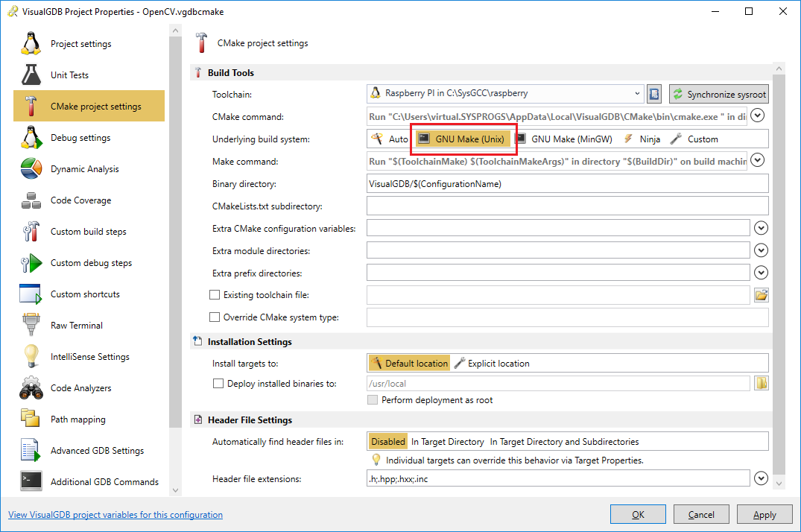Click the Raw Terminal connector icon
The width and height of the screenshot is (801, 532).
point(31,325)
